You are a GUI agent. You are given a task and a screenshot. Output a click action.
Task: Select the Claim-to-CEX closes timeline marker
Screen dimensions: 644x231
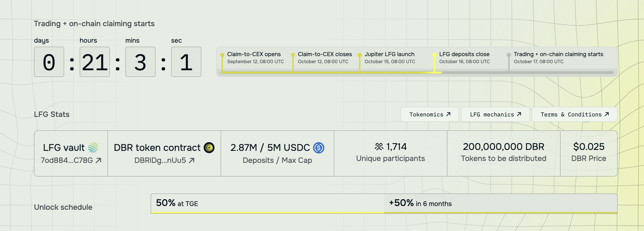pos(293,55)
